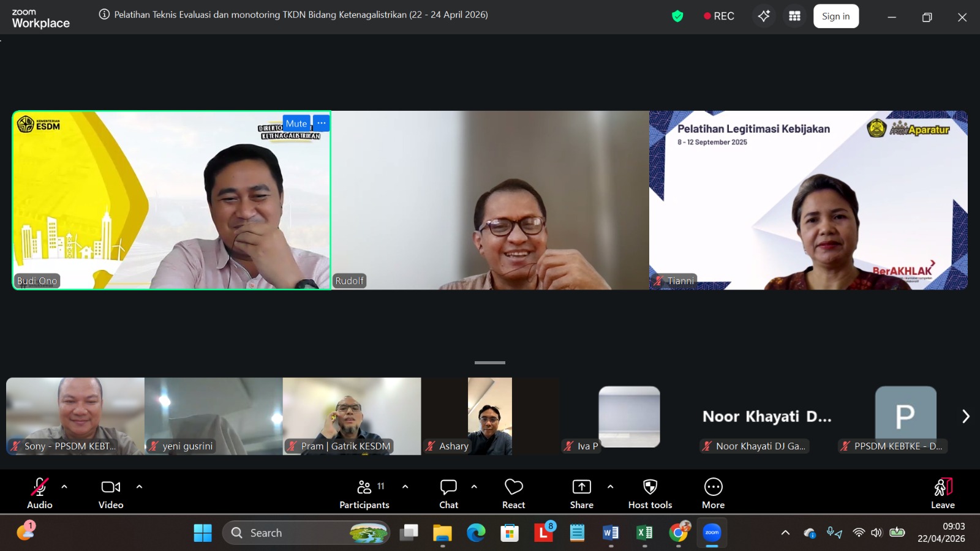Open the Participants list

364,493
